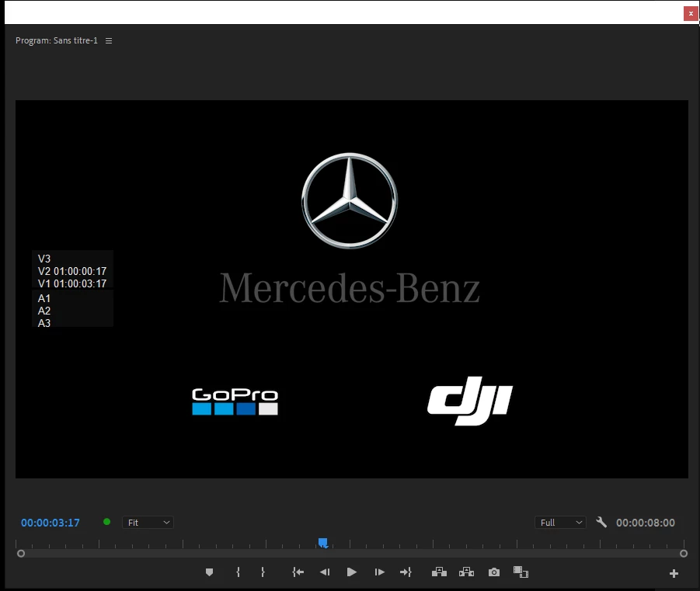Image resolution: width=700 pixels, height=591 pixels.
Task: Click the zoom scroll bar track
Action: tap(352, 554)
